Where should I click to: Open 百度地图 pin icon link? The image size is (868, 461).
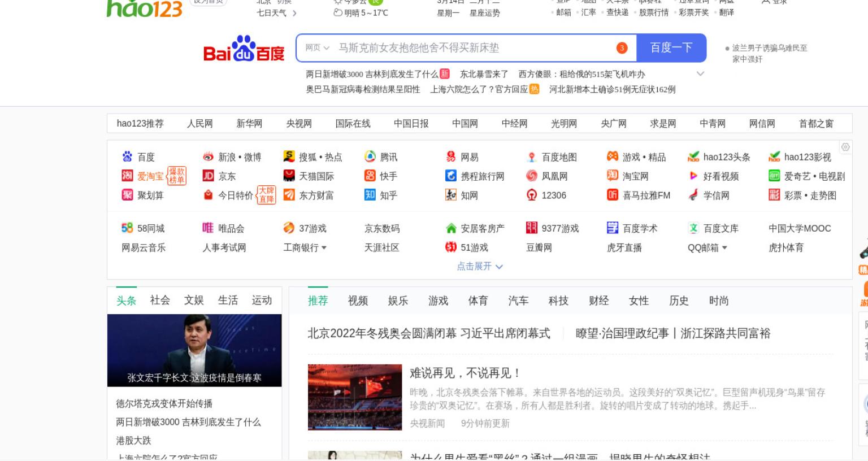(532, 156)
